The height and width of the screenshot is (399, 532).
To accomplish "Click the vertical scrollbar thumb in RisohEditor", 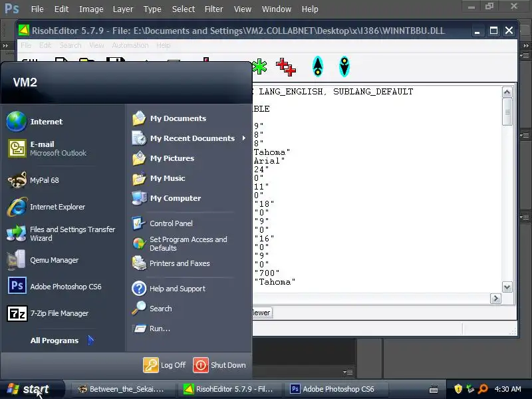I will [x=507, y=112].
